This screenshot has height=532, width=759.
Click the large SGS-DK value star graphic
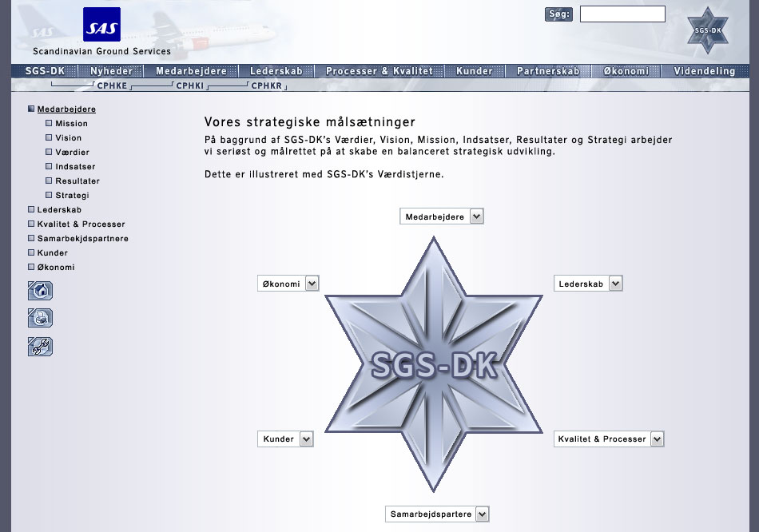[x=434, y=364]
